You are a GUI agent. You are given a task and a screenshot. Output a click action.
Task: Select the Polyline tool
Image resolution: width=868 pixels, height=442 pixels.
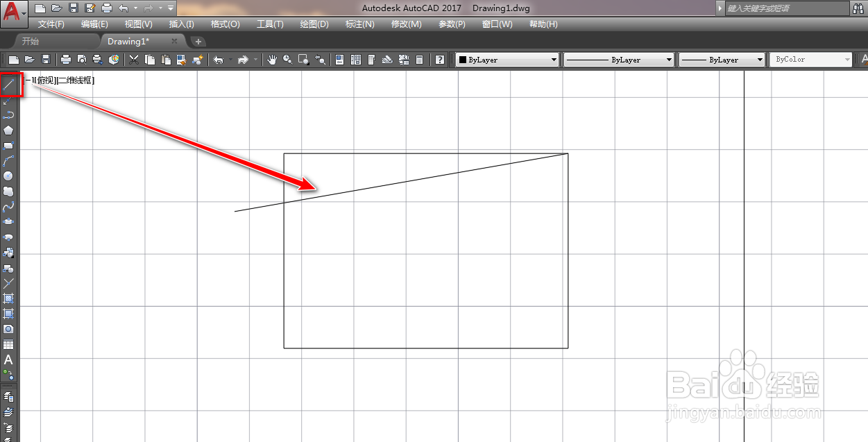8,114
